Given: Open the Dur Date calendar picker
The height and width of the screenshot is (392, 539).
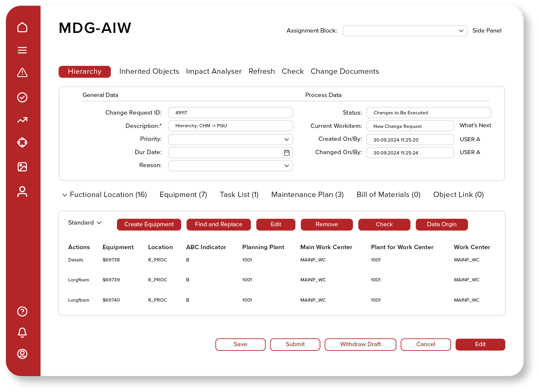Looking at the screenshot, I should [x=286, y=152].
